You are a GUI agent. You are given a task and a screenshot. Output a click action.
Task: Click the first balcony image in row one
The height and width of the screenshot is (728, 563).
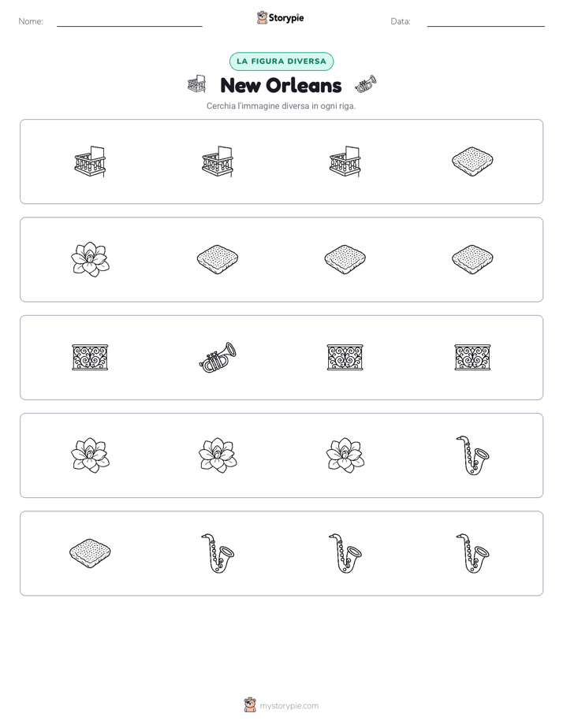click(x=90, y=162)
